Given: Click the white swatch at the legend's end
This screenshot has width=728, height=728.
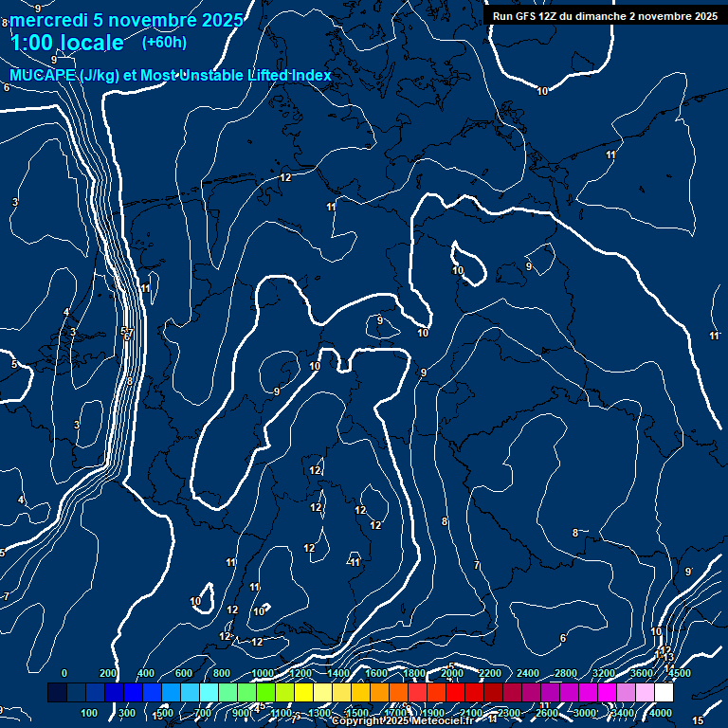Looking at the screenshot, I should tap(664, 692).
